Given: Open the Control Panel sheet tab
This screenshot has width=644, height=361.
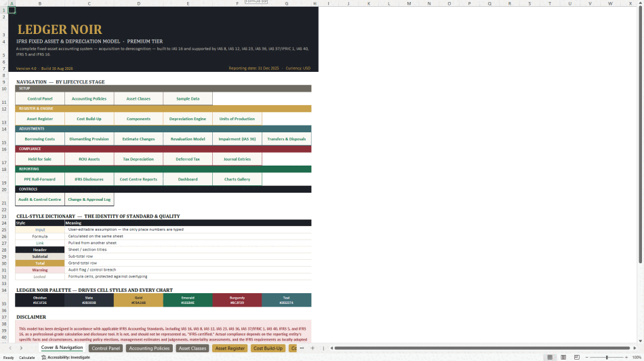Looking at the screenshot, I should 106,348.
